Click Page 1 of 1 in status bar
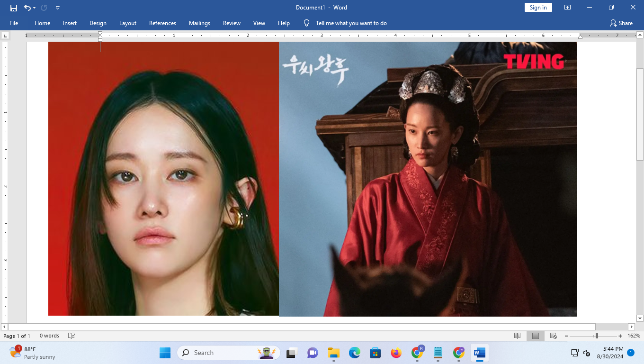This screenshot has width=644, height=364. (x=17, y=336)
